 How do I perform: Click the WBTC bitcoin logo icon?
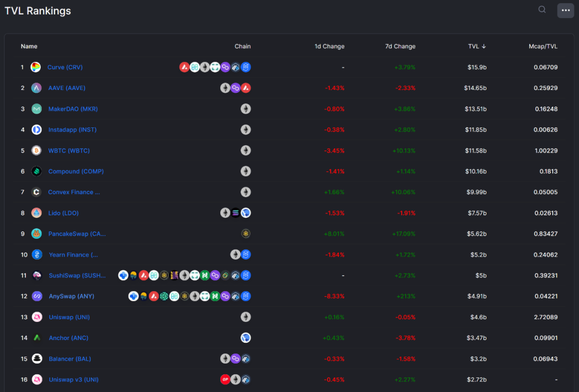pyautogui.click(x=36, y=150)
